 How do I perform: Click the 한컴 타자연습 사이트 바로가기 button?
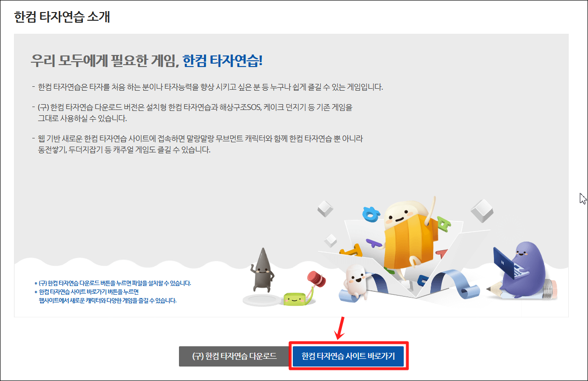tap(348, 356)
